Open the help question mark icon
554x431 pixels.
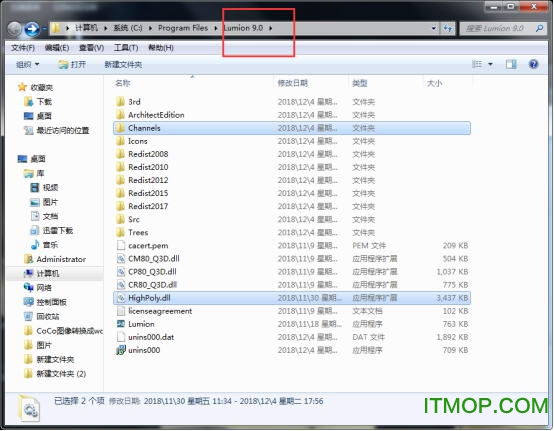coord(533,64)
